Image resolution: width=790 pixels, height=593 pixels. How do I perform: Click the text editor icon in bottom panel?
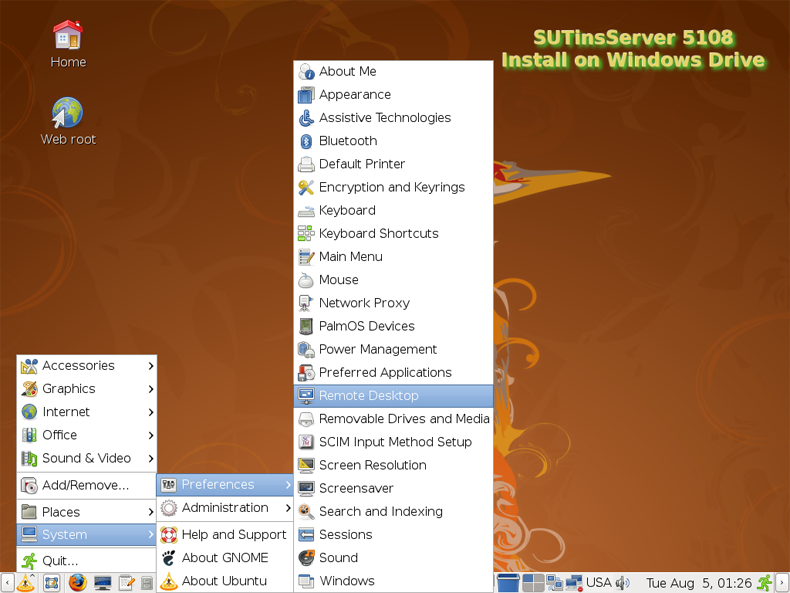[x=126, y=583]
